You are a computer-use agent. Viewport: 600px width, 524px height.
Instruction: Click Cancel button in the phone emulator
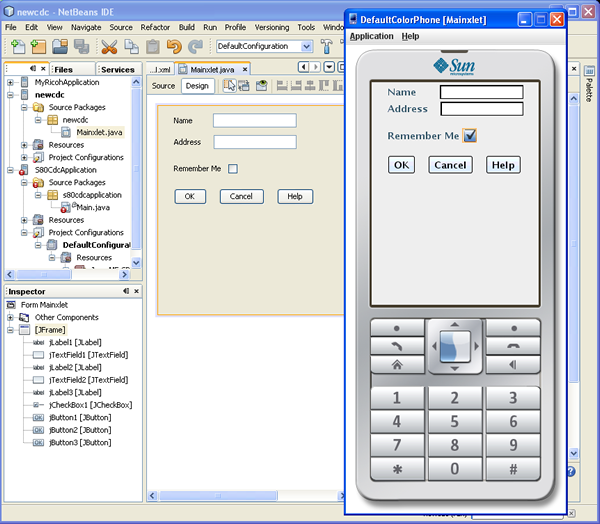450,165
